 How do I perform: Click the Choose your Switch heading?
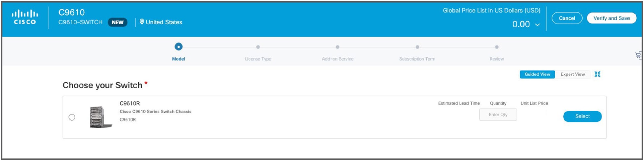(x=103, y=85)
